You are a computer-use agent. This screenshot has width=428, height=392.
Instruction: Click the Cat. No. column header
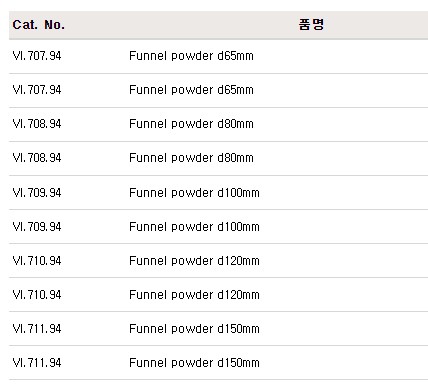pos(39,25)
